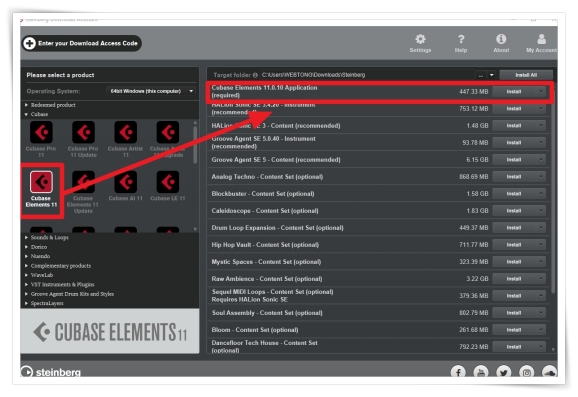This screenshot has width=578, height=397.
Task: Open My Account profile icon
Action: (541, 39)
